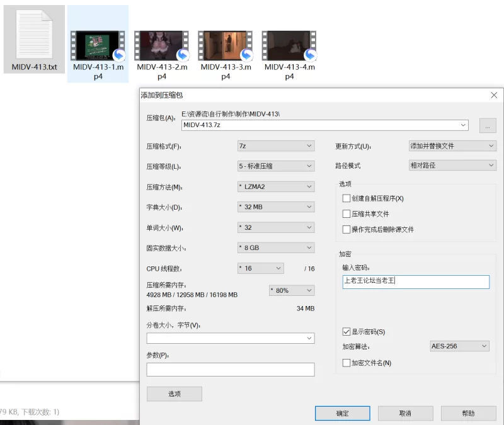Screen dimensions: 504x425
Task: Open the 32 MB dictionary size dropdown
Action: (x=276, y=207)
